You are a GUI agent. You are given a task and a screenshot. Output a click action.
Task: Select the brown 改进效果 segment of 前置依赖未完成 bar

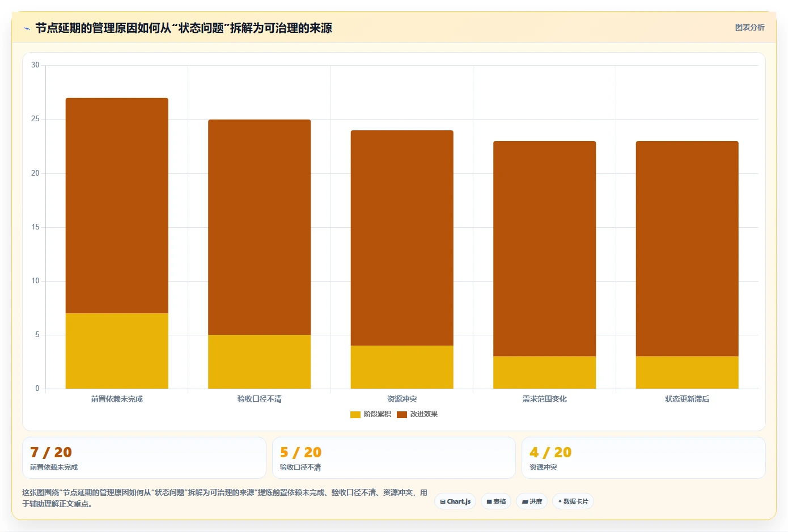pos(117,206)
